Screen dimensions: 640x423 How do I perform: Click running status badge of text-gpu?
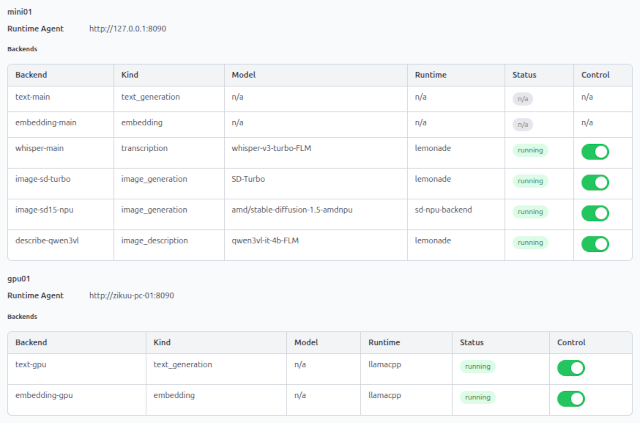pos(478,366)
